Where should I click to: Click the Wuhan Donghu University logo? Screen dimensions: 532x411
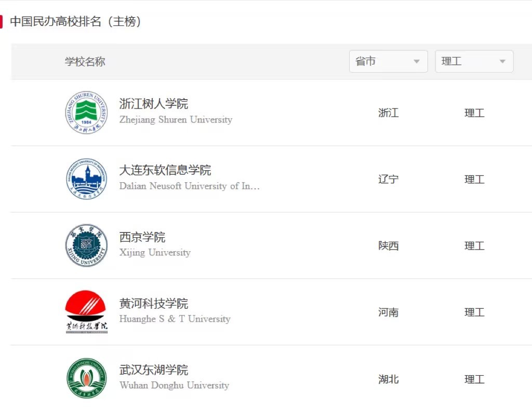tap(86, 378)
